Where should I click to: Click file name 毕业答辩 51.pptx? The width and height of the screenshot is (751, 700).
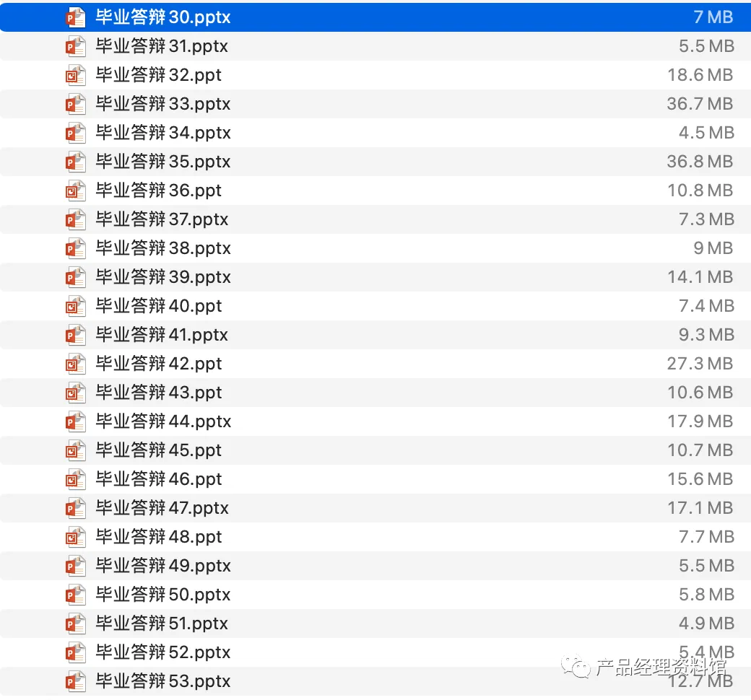[162, 624]
